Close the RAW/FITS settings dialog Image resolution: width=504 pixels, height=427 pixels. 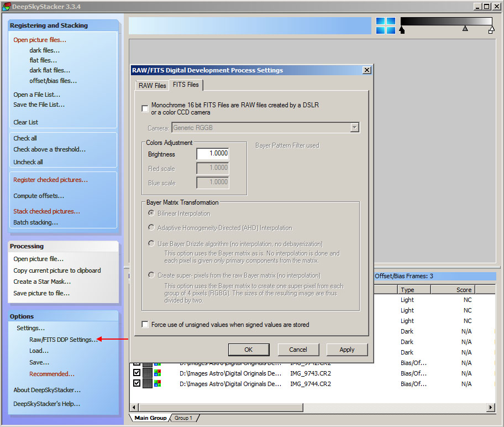click(x=366, y=70)
